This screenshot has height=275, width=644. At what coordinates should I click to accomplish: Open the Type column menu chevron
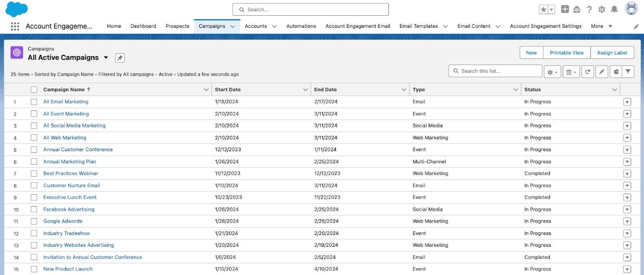point(516,90)
